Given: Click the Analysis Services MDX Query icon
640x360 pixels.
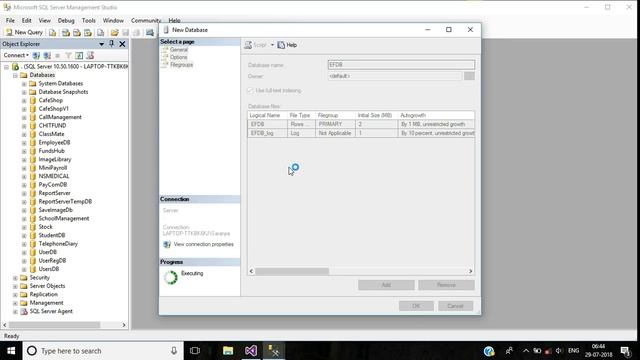Looking at the screenshot, I should (66, 32).
